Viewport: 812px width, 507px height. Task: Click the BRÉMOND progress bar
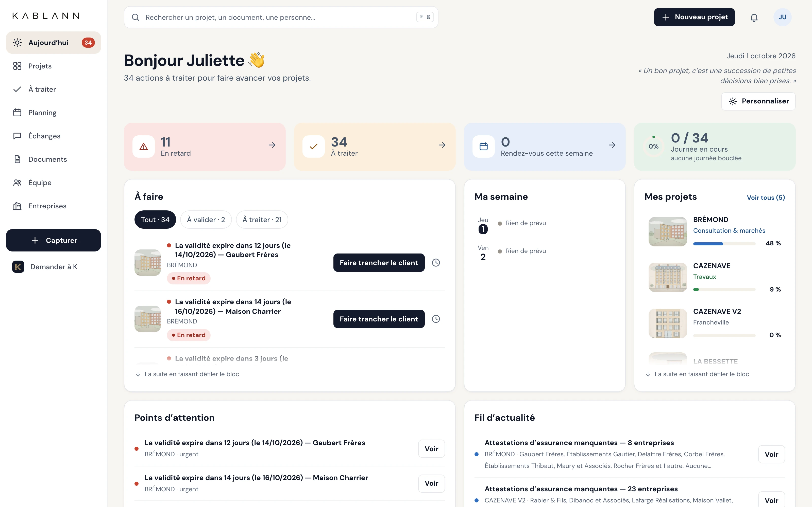tap(724, 244)
